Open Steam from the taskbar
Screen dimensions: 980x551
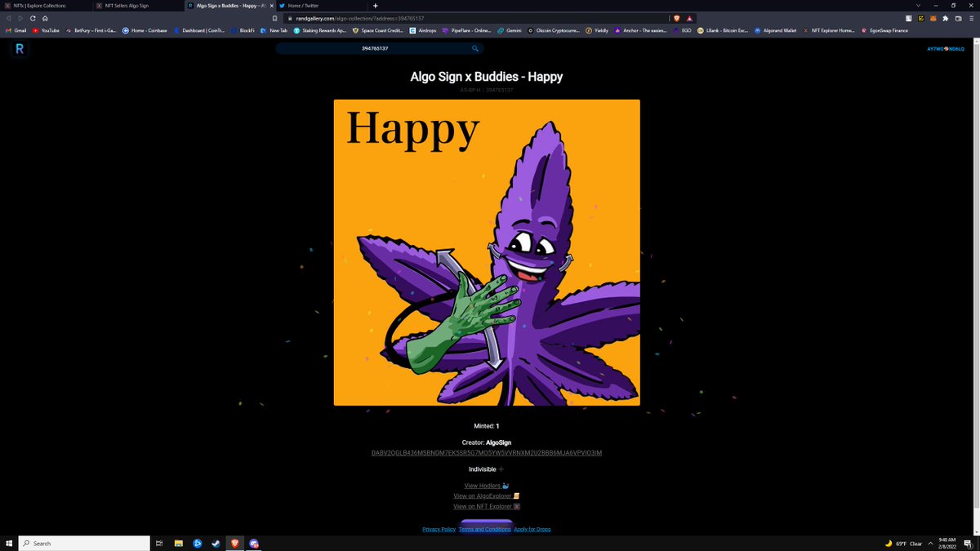[216, 543]
